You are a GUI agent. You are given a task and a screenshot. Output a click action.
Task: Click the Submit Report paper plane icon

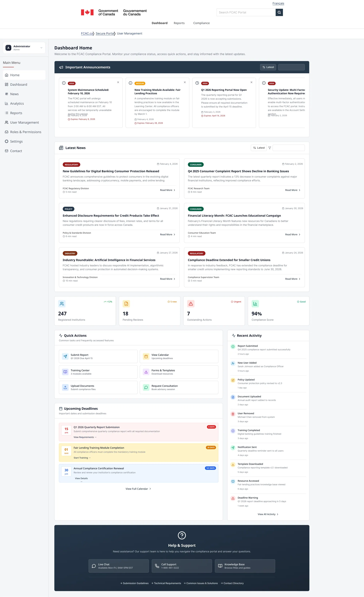(65, 356)
